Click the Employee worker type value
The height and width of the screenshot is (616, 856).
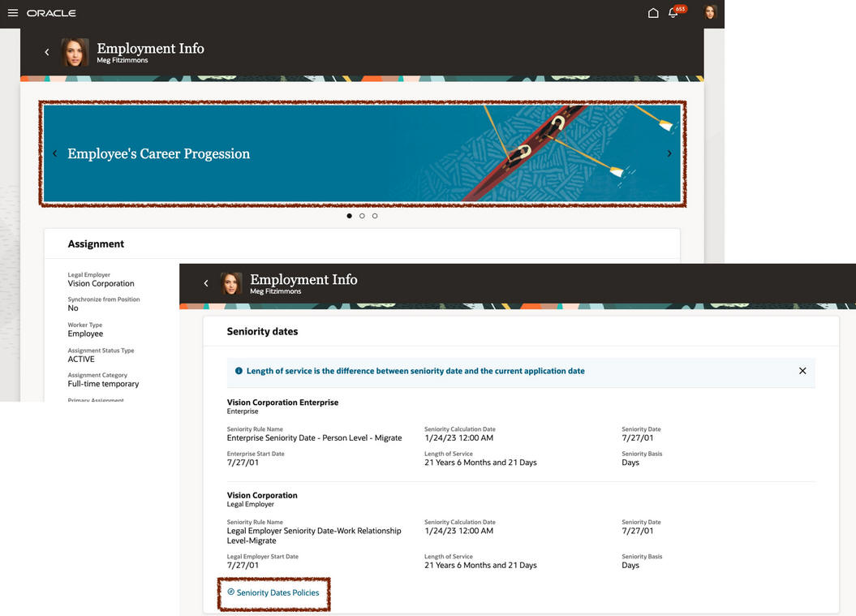(85, 334)
